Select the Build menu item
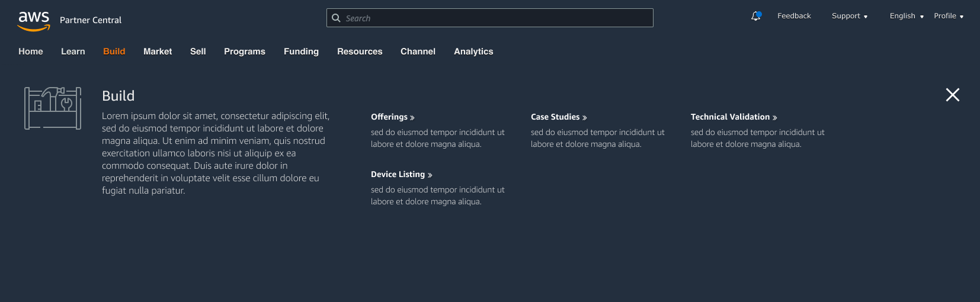Viewport: 980px width, 302px height. [114, 52]
